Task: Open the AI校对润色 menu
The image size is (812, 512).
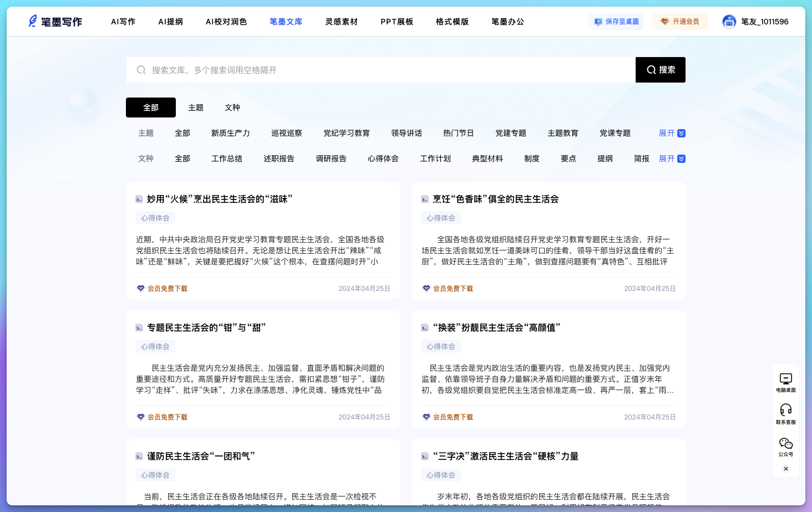Action: [226, 22]
